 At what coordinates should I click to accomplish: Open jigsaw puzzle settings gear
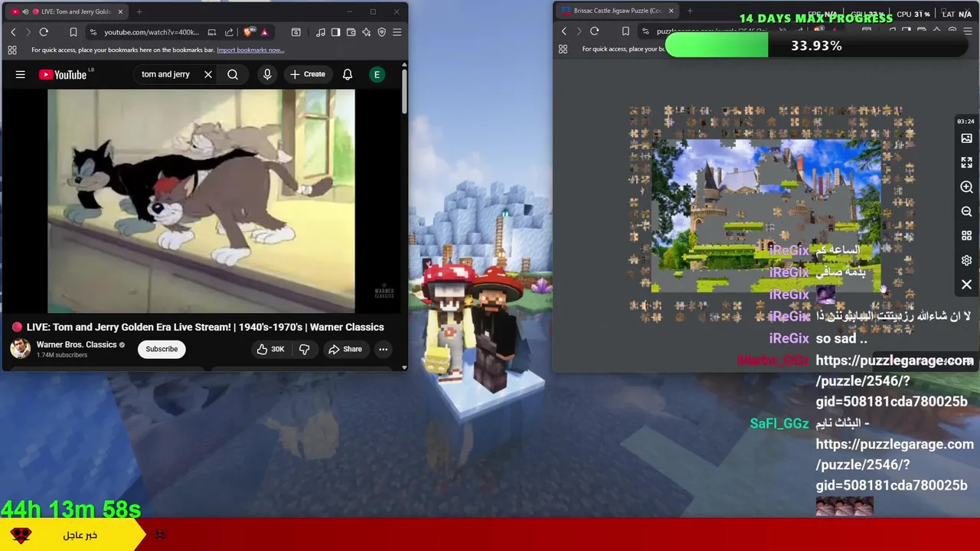(966, 260)
